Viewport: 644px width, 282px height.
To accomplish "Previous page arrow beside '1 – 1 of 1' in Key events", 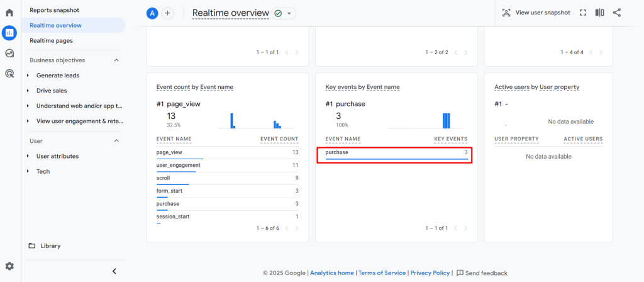I will pos(455,228).
